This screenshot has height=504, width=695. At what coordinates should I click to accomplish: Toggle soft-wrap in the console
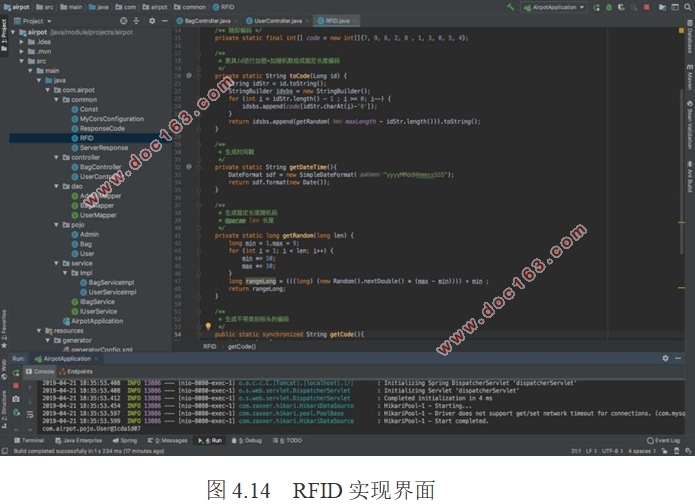tap(30, 414)
